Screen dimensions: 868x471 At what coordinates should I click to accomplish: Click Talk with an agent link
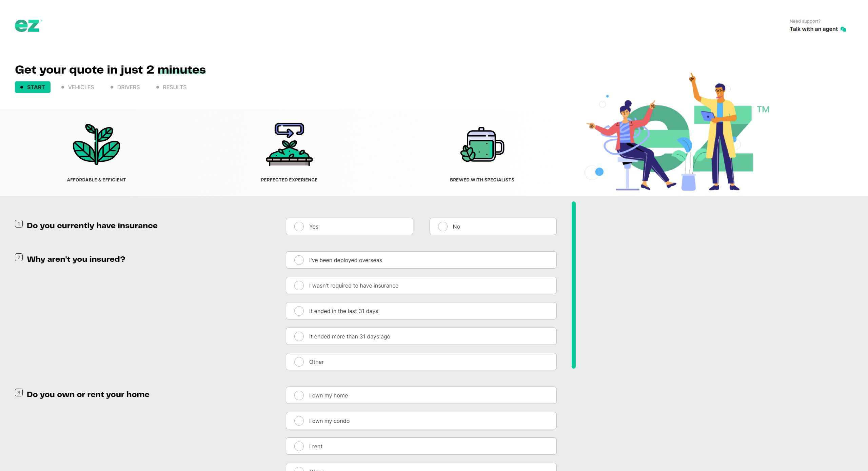click(x=812, y=28)
